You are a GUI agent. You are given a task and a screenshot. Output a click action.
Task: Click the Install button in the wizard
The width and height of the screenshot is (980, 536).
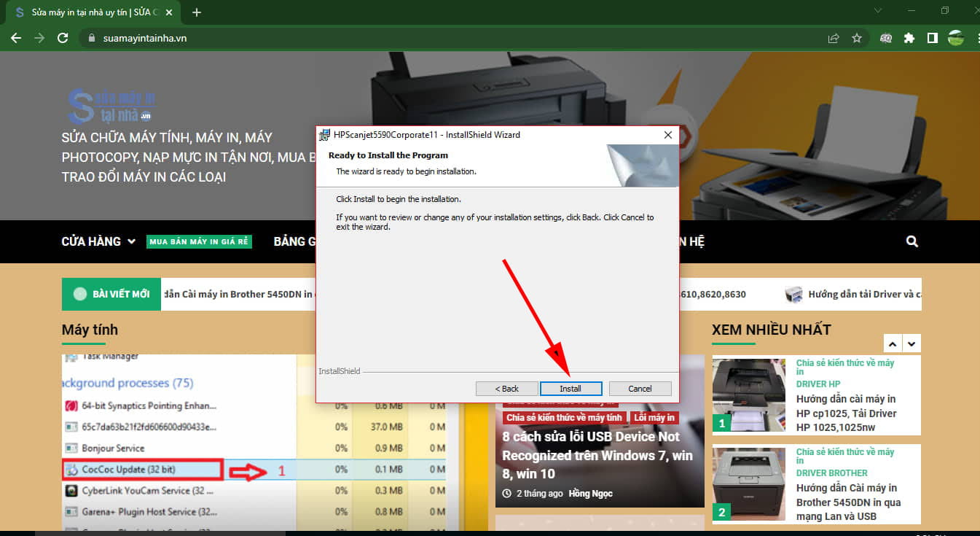point(571,389)
